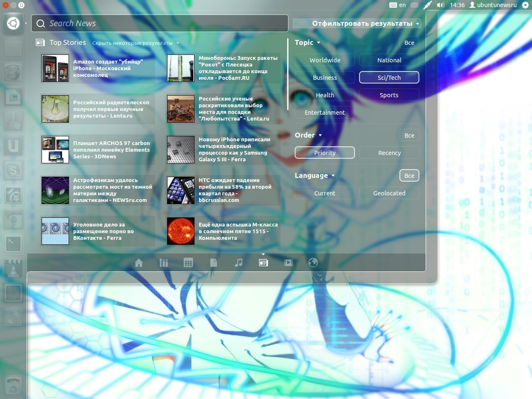Open Curiosity landing site Lenta.ru thumbnail

point(181,109)
